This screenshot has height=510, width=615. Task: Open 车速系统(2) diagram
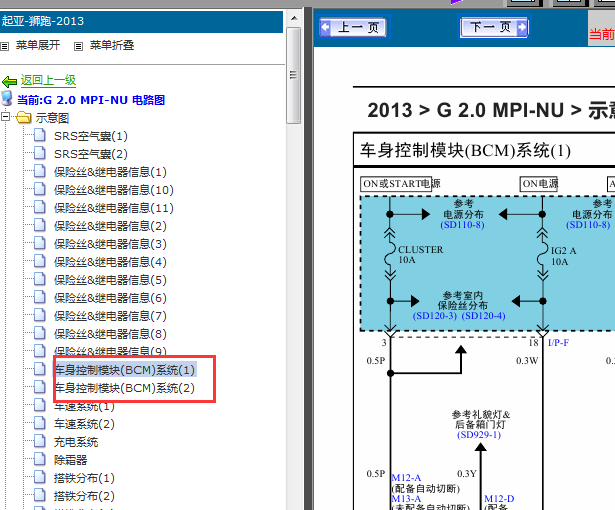pyautogui.click(x=84, y=424)
